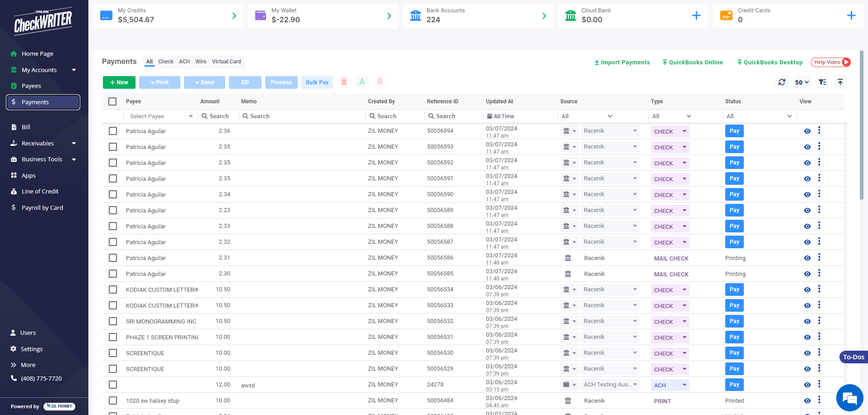Click the green A approve icon
The width and height of the screenshot is (868, 415).
362,82
